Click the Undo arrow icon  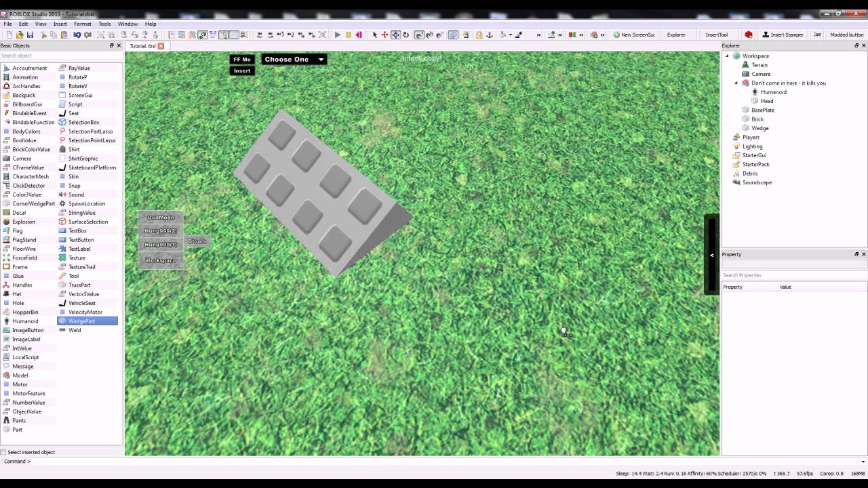coord(77,35)
